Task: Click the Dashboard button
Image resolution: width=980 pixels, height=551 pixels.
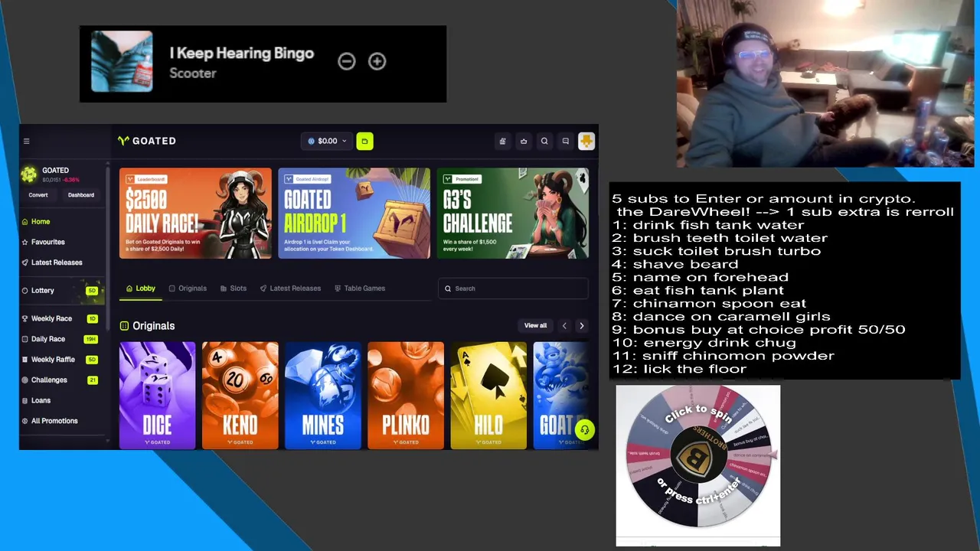Action: tap(81, 195)
